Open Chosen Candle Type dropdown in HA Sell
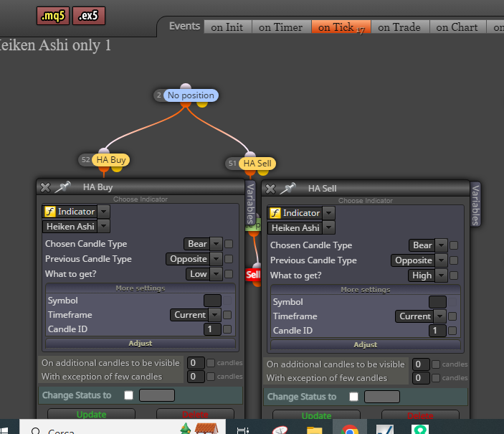 point(441,245)
